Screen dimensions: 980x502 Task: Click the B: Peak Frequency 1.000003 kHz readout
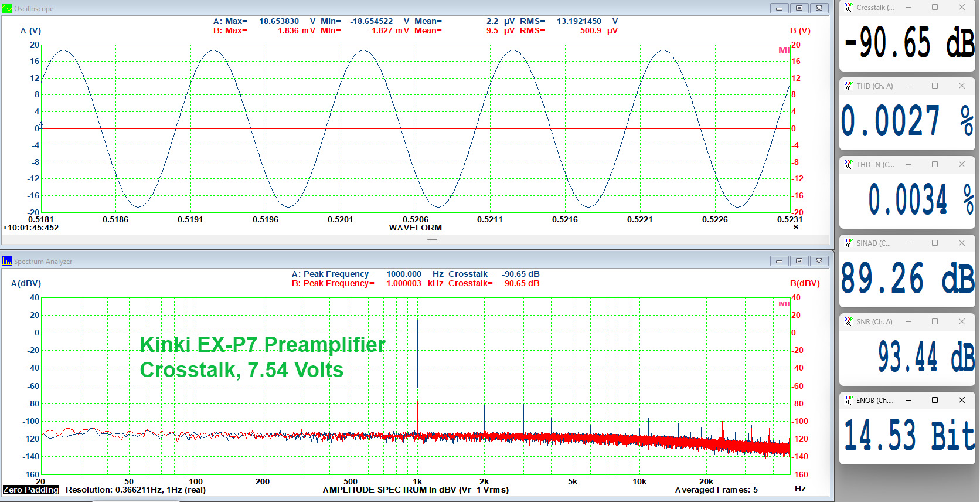[367, 283]
